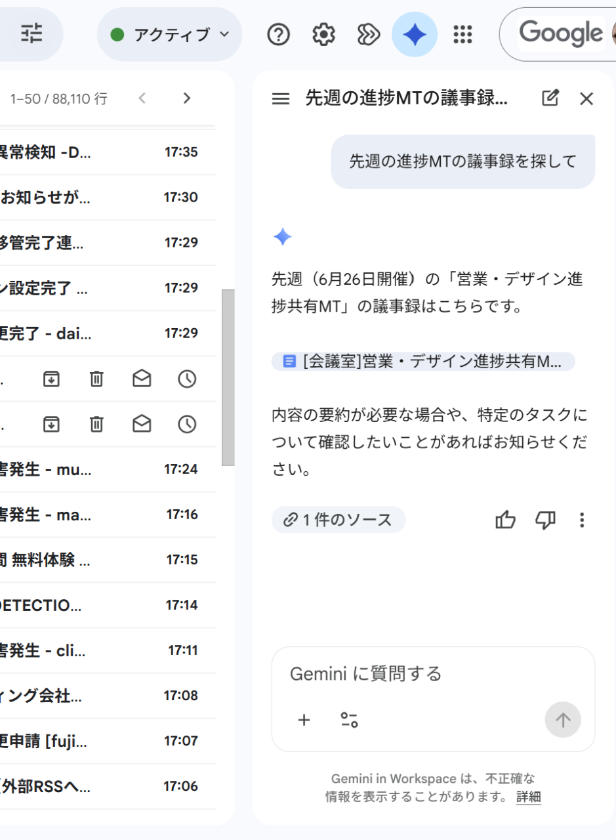Open the prompt tools sliders icon

click(349, 720)
